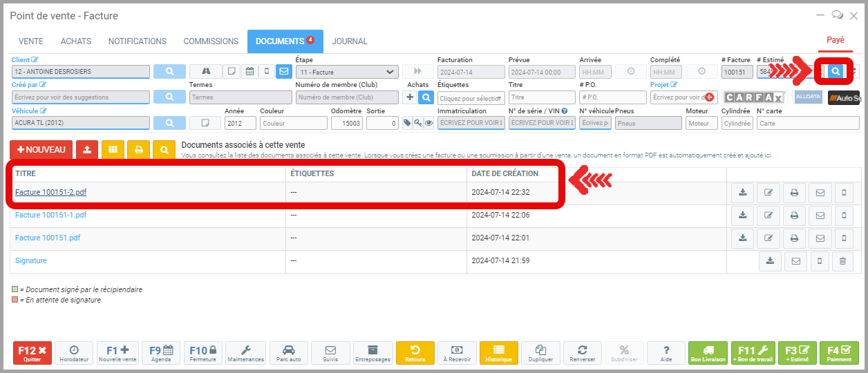Open Parc auto from the bottom toolbar

point(289,353)
